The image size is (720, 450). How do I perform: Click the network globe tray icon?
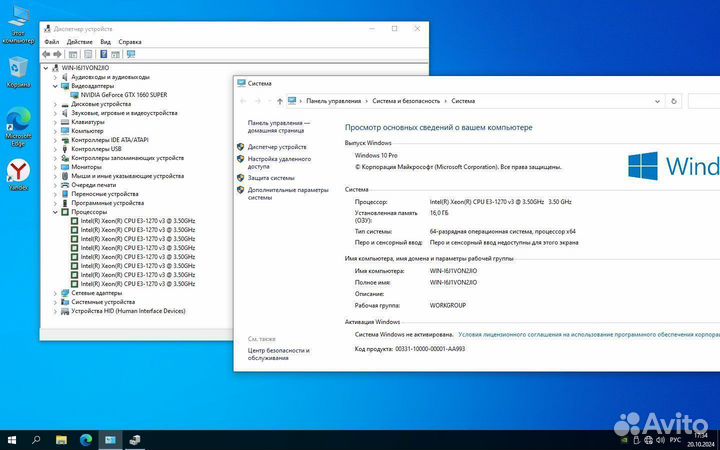[x=648, y=441]
